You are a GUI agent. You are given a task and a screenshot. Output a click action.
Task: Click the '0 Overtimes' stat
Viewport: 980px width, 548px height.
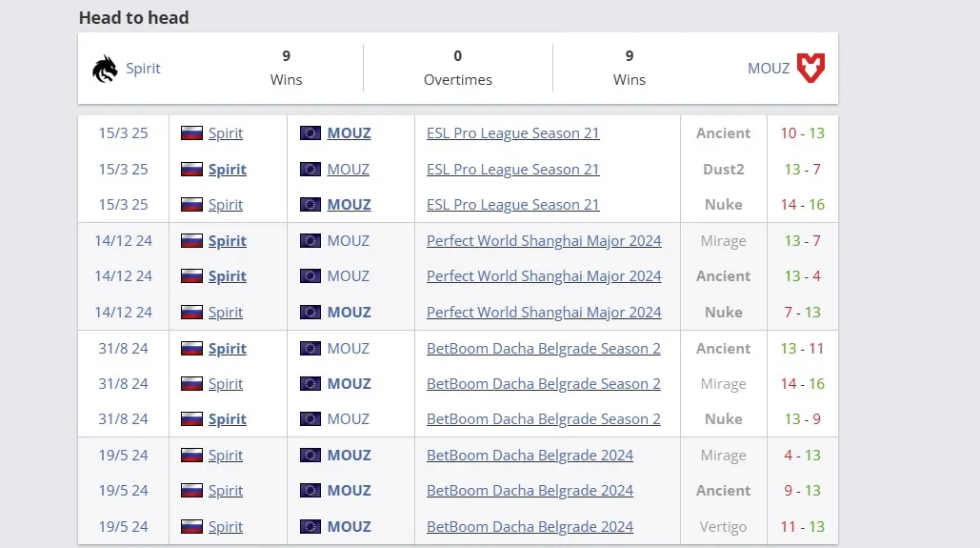tap(457, 68)
